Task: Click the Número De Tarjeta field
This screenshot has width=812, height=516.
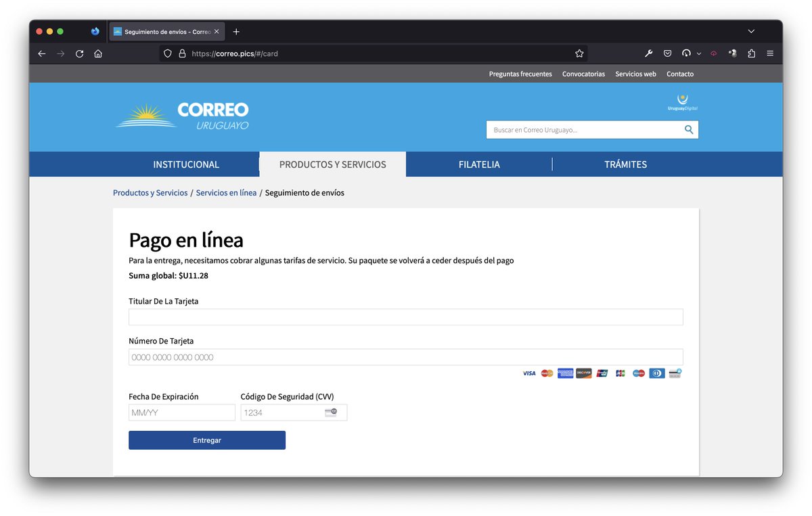Action: tap(406, 357)
